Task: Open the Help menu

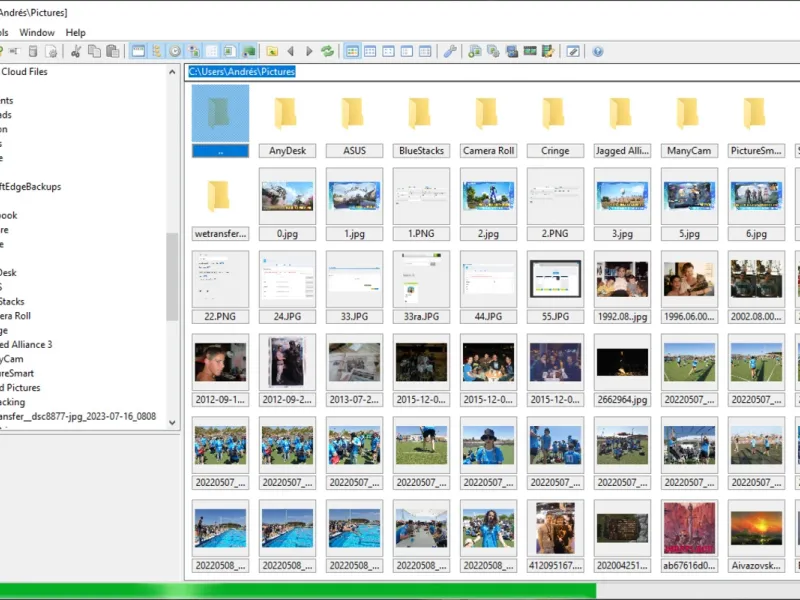Action: (76, 33)
